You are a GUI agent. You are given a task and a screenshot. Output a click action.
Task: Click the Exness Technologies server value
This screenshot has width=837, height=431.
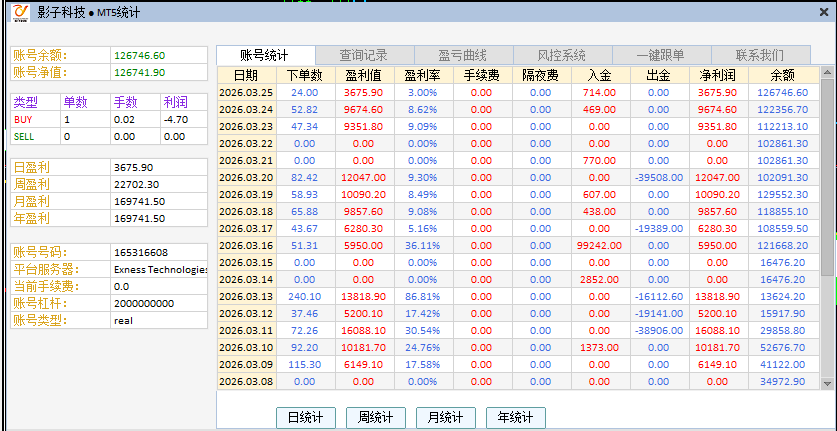pyautogui.click(x=160, y=270)
